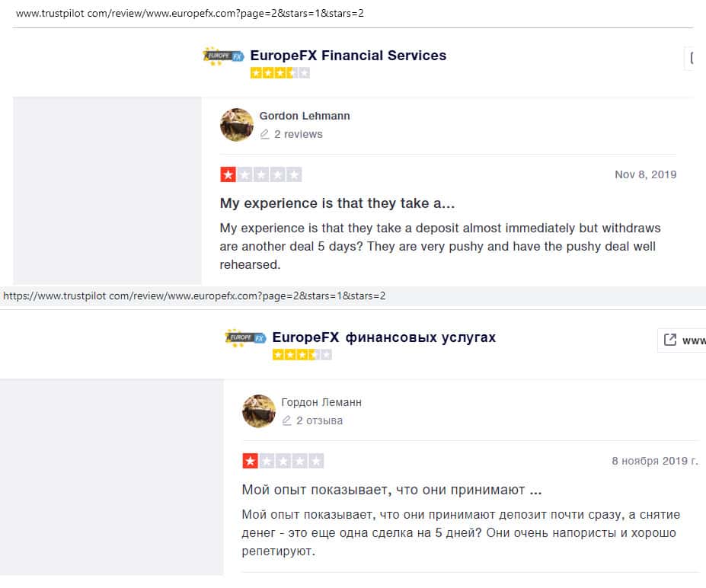Open the EuropeFX Financial Services company title
Image resolution: width=706 pixels, height=588 pixels.
(348, 56)
